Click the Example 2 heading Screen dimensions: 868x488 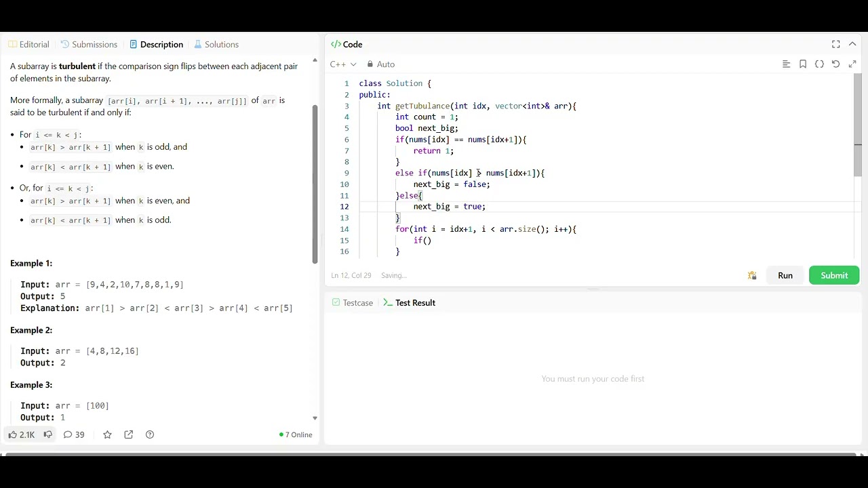[31, 330]
